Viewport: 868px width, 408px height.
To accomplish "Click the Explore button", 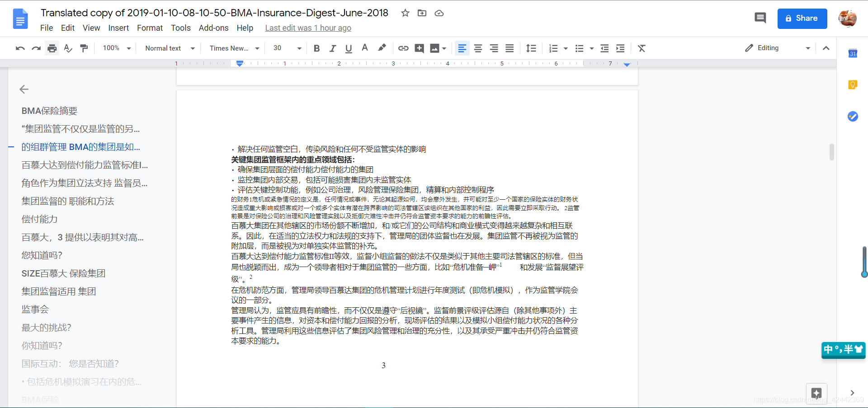I will pyautogui.click(x=816, y=393).
